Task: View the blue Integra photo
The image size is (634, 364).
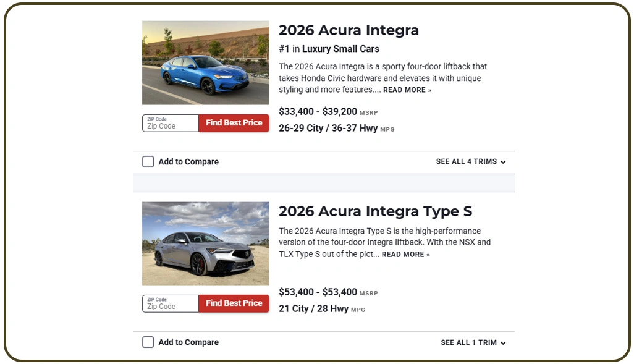Action: pyautogui.click(x=205, y=62)
